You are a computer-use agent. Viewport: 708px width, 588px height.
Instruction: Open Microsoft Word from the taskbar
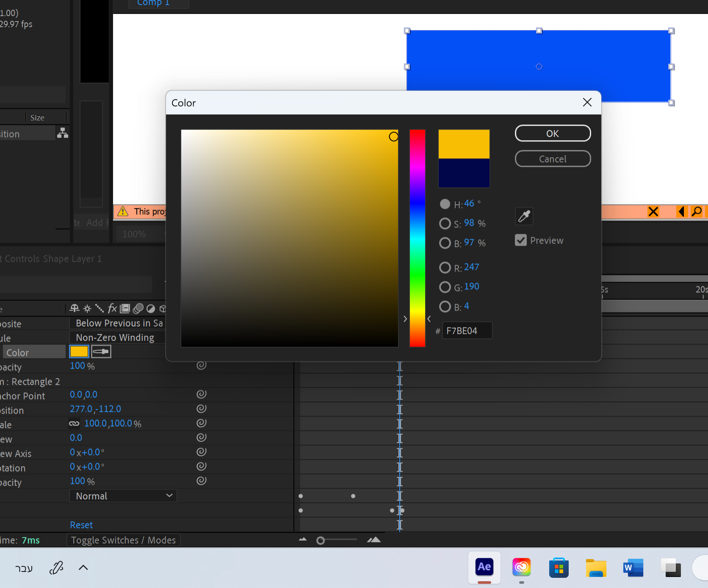pos(633,568)
